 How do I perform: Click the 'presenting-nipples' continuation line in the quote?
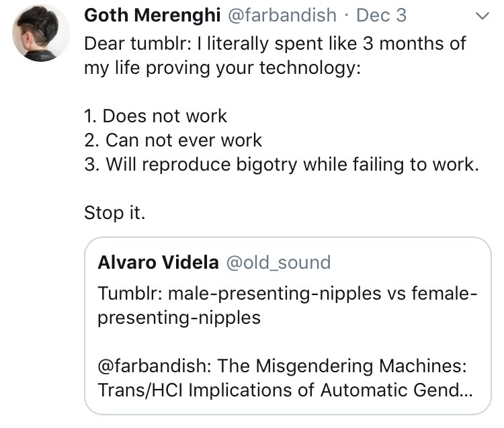coord(179,317)
